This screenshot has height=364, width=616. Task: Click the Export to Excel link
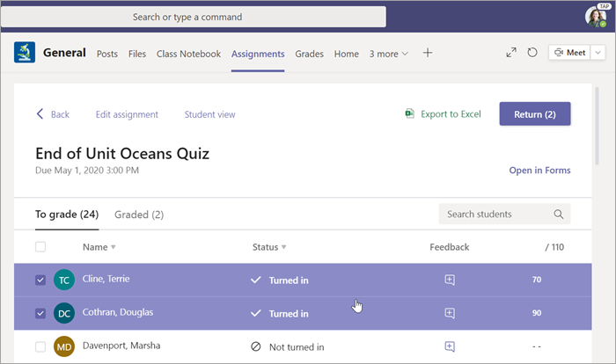451,114
